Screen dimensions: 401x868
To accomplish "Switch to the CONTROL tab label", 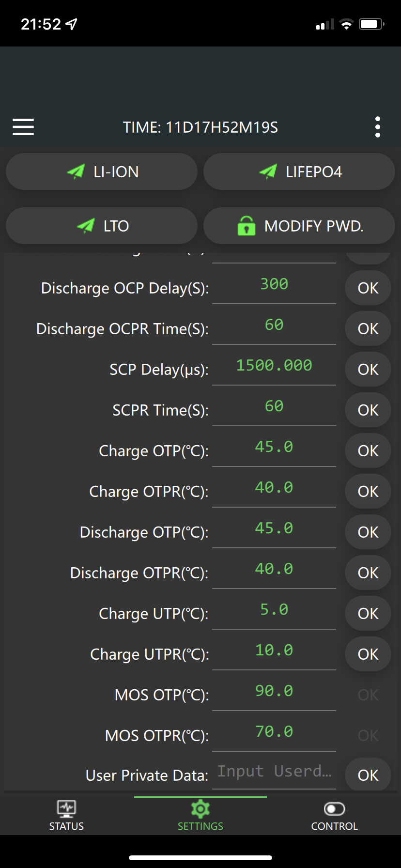I will pos(334,826).
